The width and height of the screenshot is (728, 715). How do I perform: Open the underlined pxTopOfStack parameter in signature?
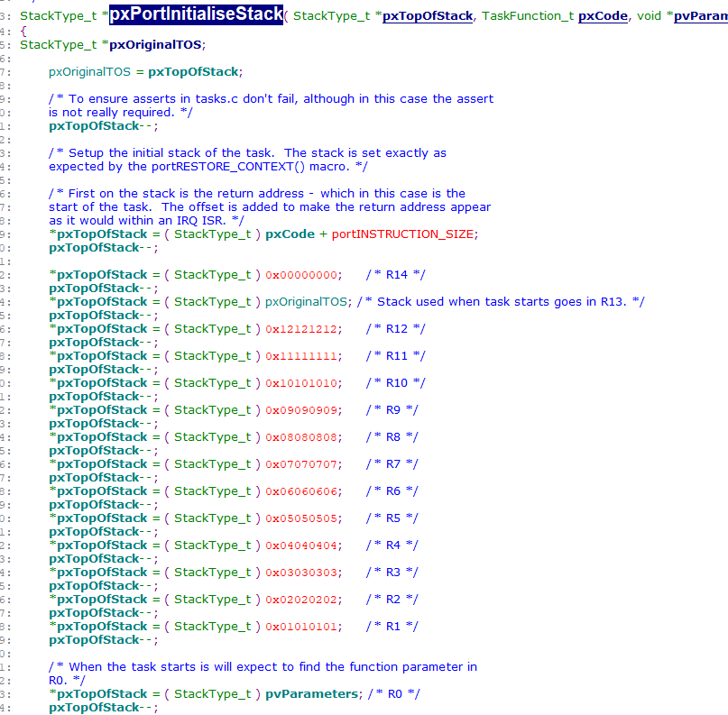(x=428, y=16)
